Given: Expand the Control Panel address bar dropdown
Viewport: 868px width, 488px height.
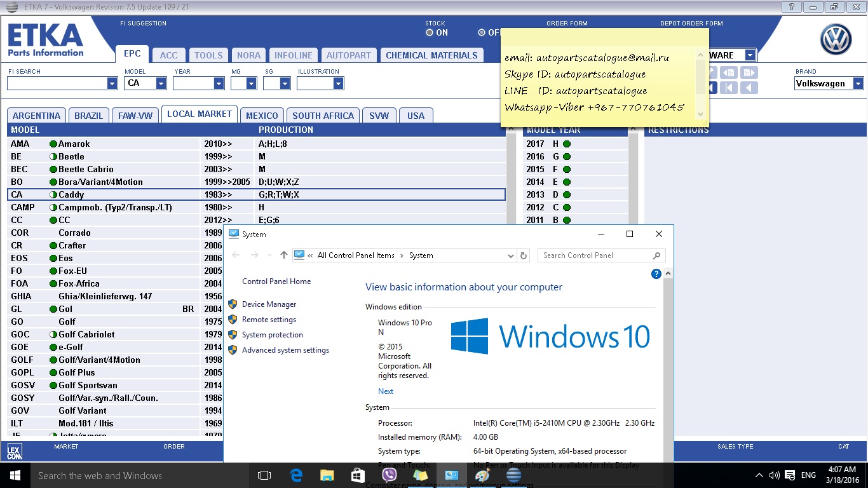Looking at the screenshot, I should coord(511,255).
